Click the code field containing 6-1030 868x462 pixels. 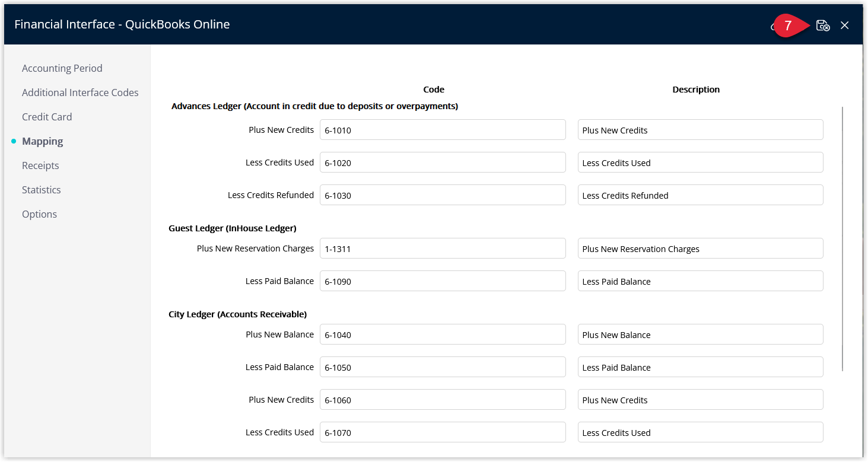point(443,195)
